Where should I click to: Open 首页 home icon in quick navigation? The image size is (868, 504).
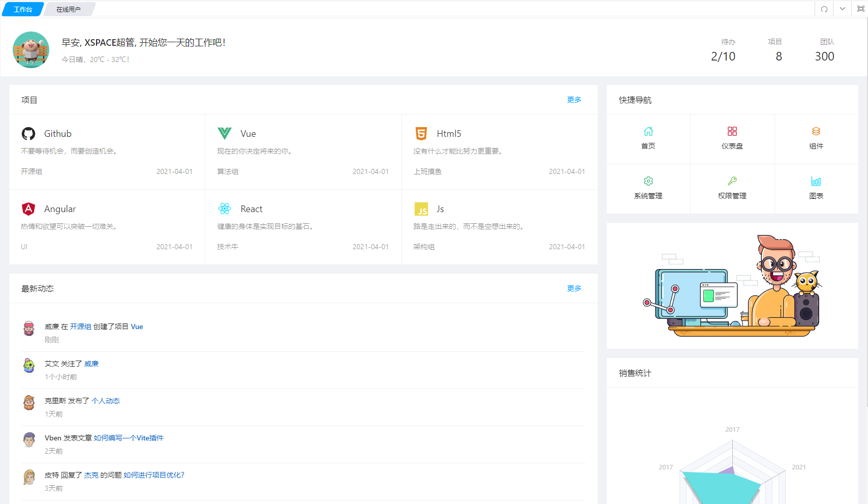pyautogui.click(x=648, y=131)
